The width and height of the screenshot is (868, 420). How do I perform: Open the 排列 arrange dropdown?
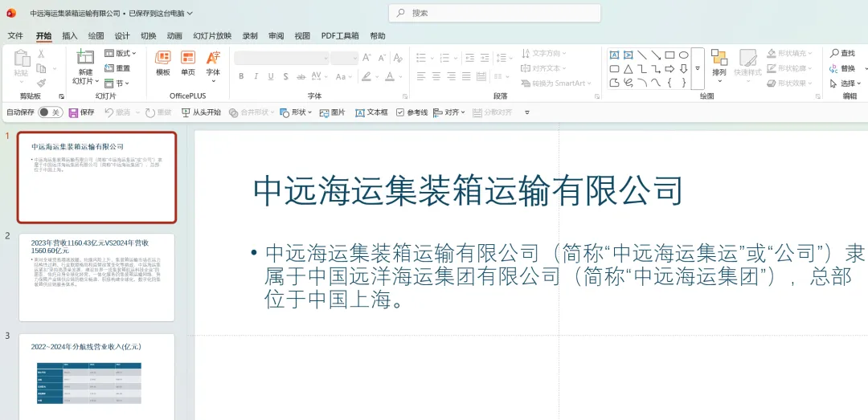[x=719, y=67]
